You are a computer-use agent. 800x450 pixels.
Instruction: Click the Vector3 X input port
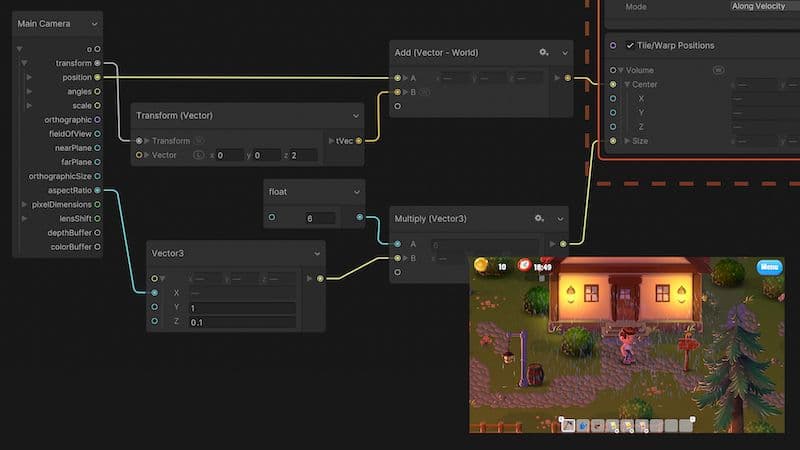coord(155,293)
